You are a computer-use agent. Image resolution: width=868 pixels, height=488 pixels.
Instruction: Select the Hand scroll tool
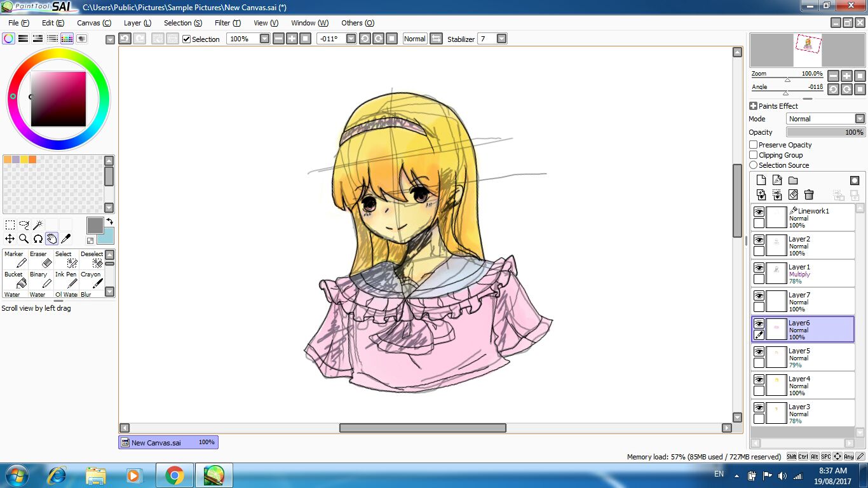click(x=52, y=239)
